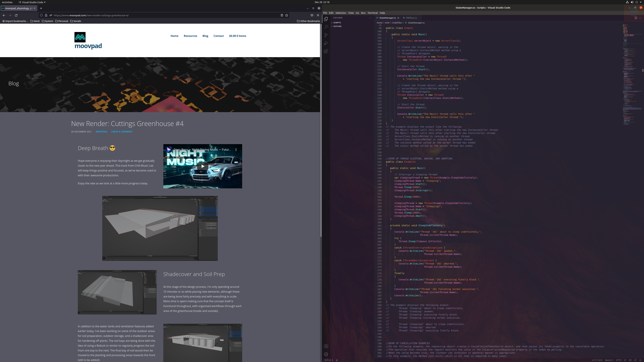The image size is (644, 362).
Task: Open Explorer Views and More Actions ellipsis
Action: pos(370,18)
